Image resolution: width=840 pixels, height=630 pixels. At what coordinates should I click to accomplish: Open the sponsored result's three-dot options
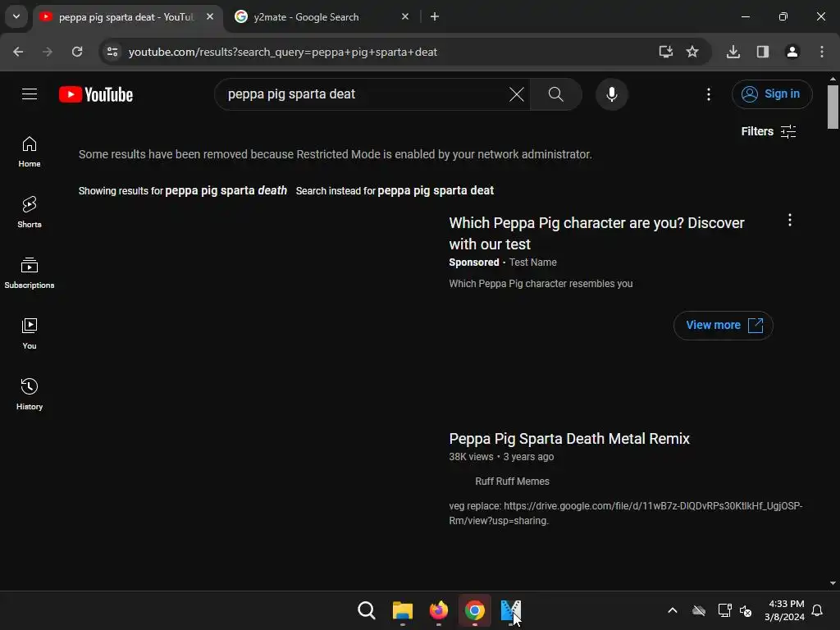(789, 220)
